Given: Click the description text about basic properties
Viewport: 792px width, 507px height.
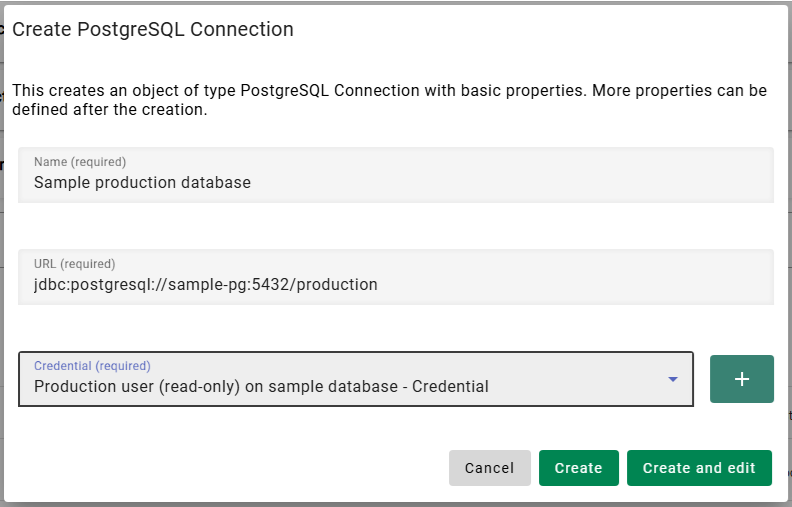Looking at the screenshot, I should [x=389, y=99].
